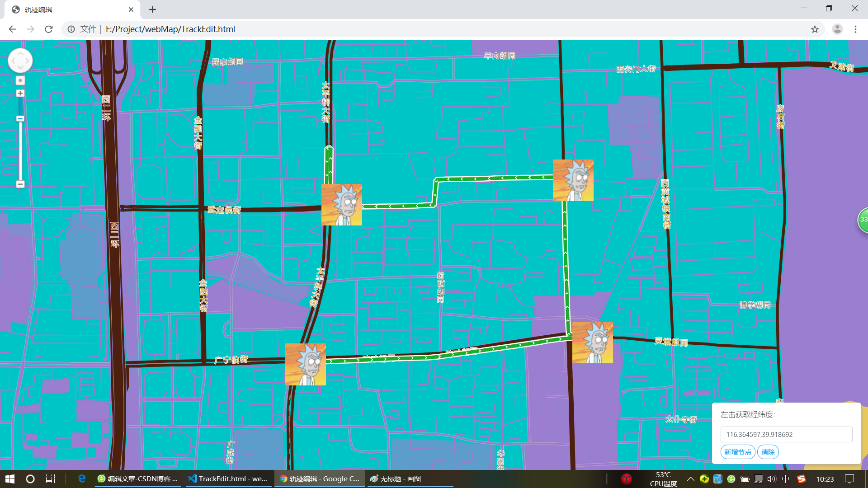868x488 pixels.
Task: Zoom out with the bottom minus button
Action: [x=20, y=184]
